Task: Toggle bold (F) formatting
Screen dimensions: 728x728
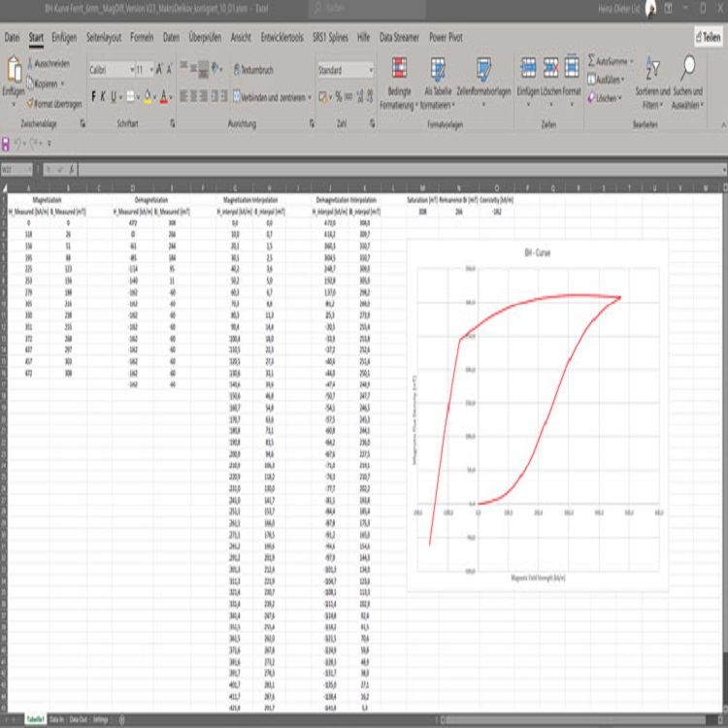Action: coord(94,97)
